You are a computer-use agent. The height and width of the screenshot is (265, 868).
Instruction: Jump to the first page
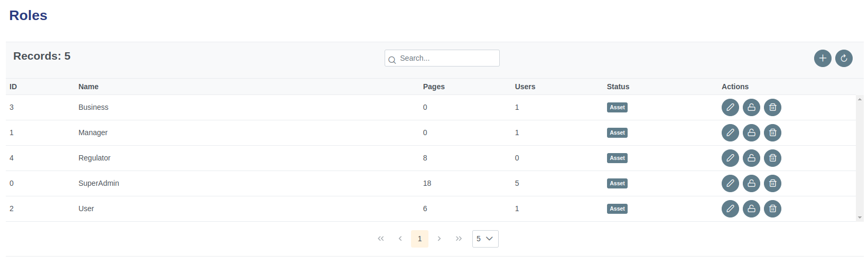coord(380,239)
